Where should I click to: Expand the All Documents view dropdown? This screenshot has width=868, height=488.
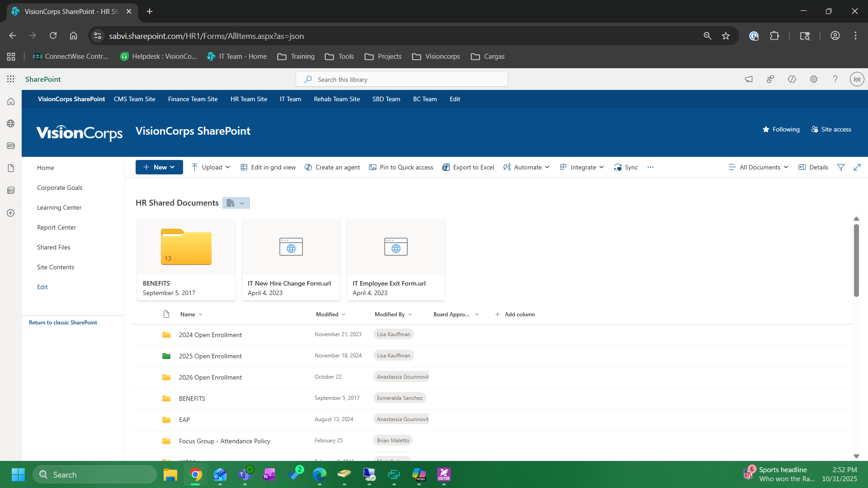point(758,167)
